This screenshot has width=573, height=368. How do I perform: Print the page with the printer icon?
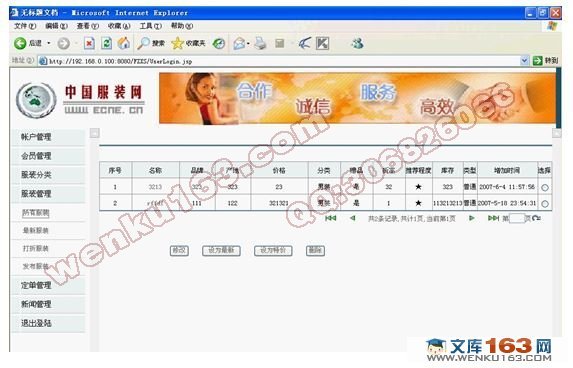pos(261,43)
